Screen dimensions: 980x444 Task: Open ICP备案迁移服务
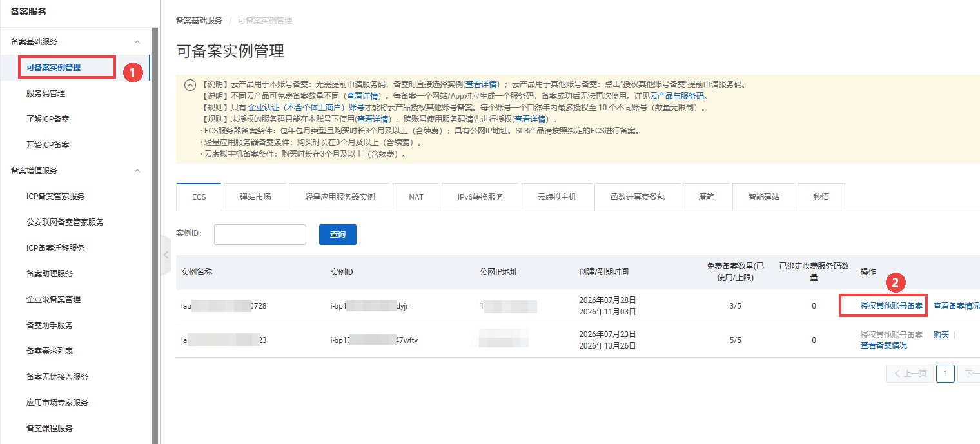coord(55,248)
